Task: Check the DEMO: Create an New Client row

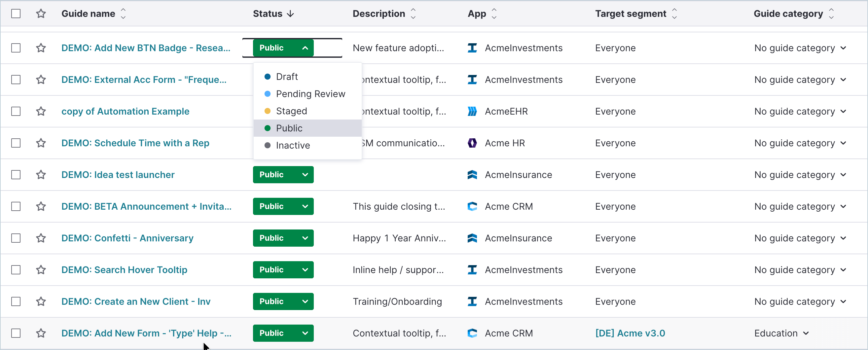Action: pyautogui.click(x=16, y=301)
